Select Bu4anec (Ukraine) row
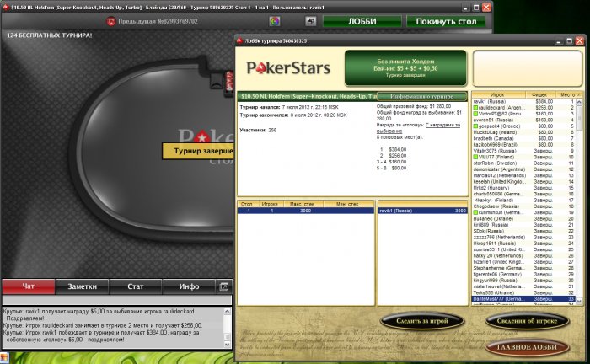This screenshot has width=590, height=364. pos(523,218)
